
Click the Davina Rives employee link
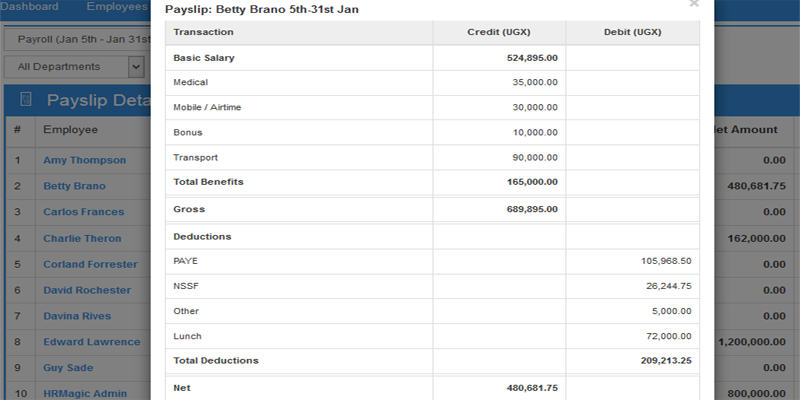pos(77,316)
